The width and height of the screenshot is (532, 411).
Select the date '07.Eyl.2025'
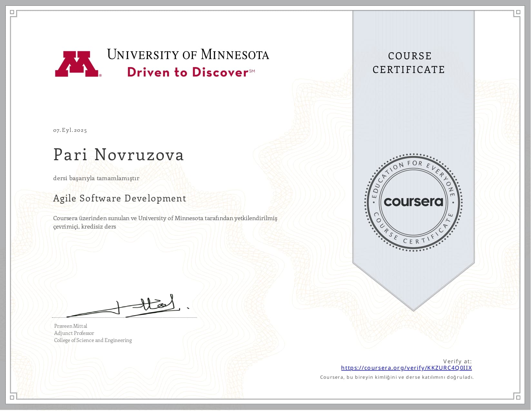point(70,130)
